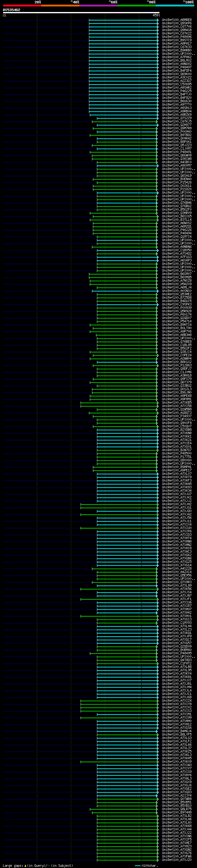Open hit UniRef100_C6TK22
The width and height of the screenshot is (197, 868).
[x=177, y=33]
